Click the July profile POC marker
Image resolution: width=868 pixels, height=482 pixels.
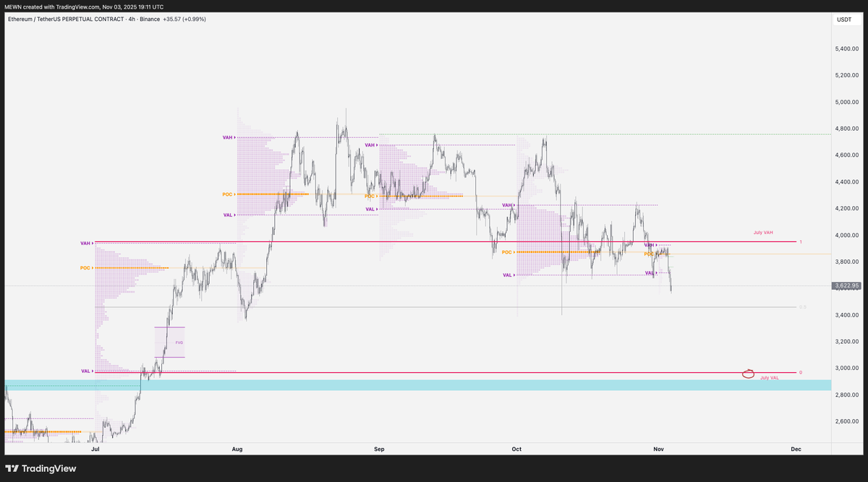tap(85, 267)
